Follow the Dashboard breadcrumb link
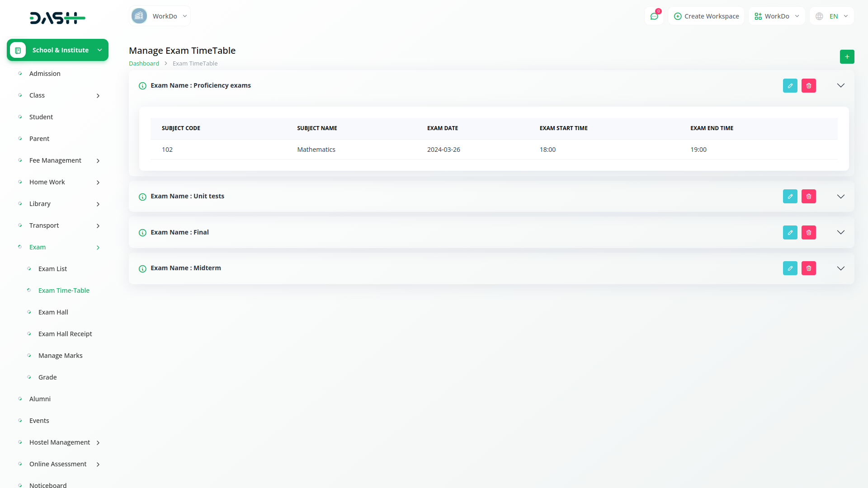The image size is (868, 488). pos(144,63)
